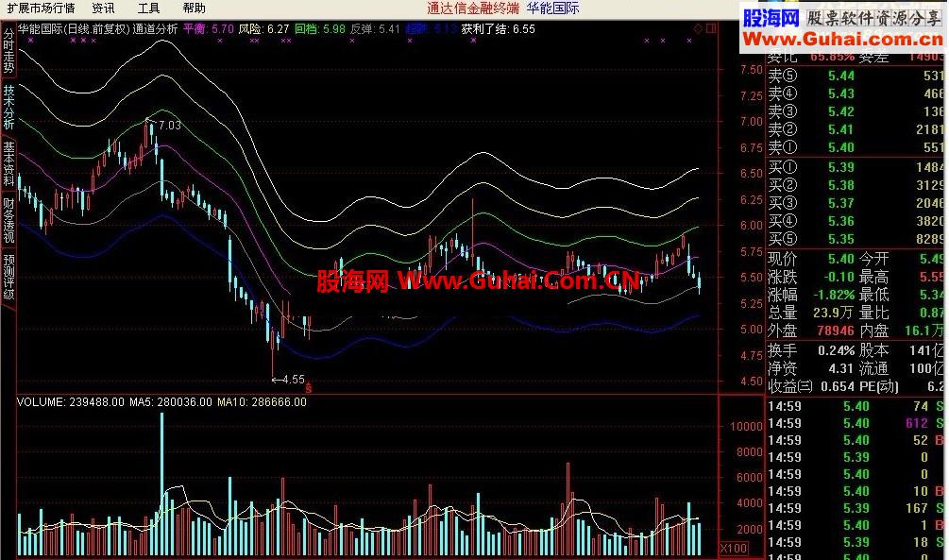Screen dimensions: 949x560
Task: Click the 7.03 high price label
Action: (170, 126)
